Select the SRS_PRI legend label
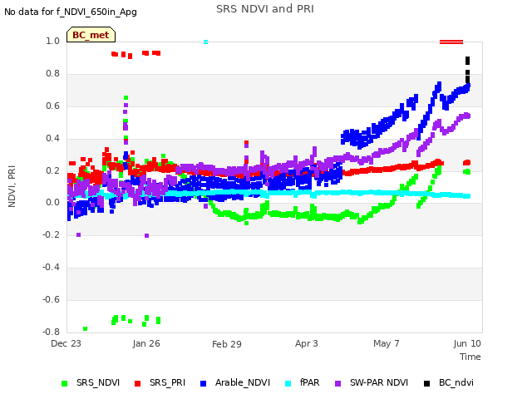 (167, 382)
